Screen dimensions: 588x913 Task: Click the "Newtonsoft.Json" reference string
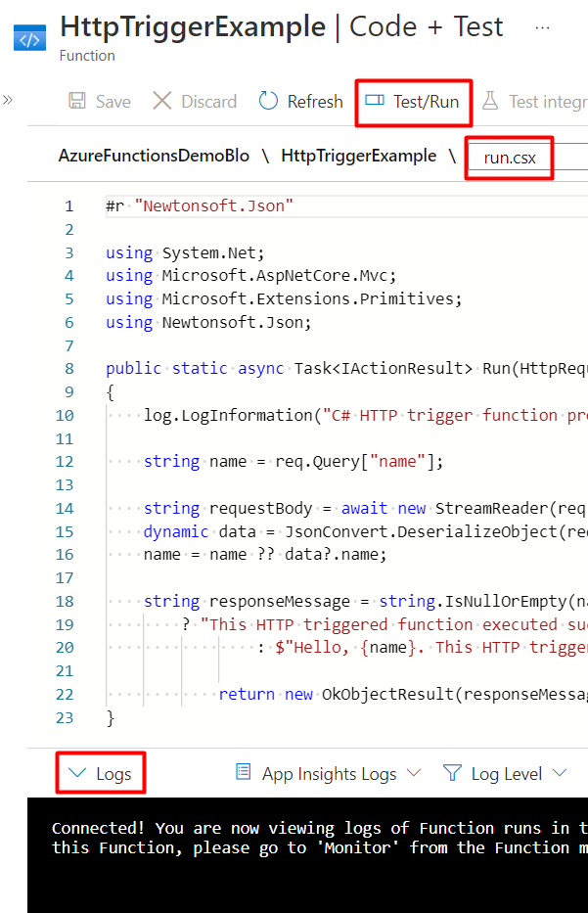tap(213, 206)
